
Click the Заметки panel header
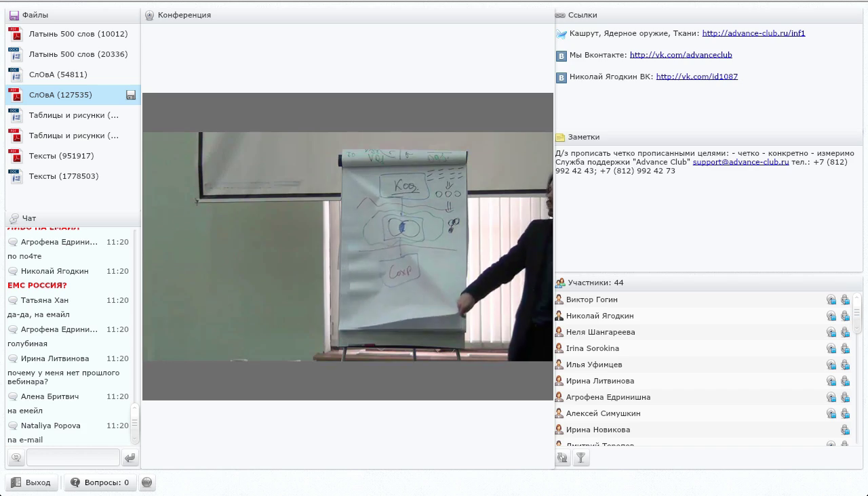pos(709,137)
